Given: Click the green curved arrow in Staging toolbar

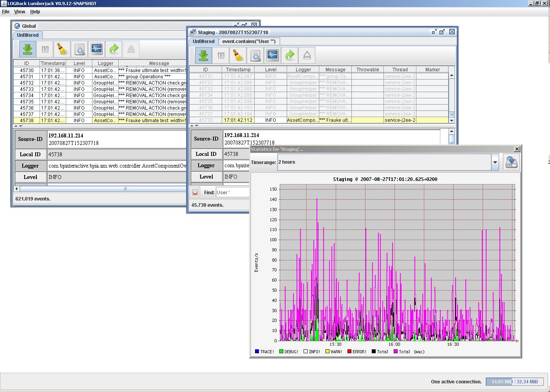Looking at the screenshot, I should click(290, 56).
